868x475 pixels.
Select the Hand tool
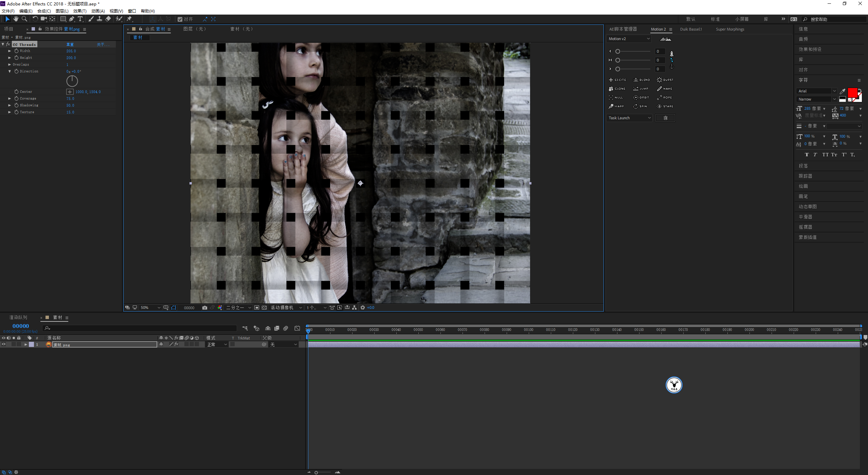tap(16, 19)
